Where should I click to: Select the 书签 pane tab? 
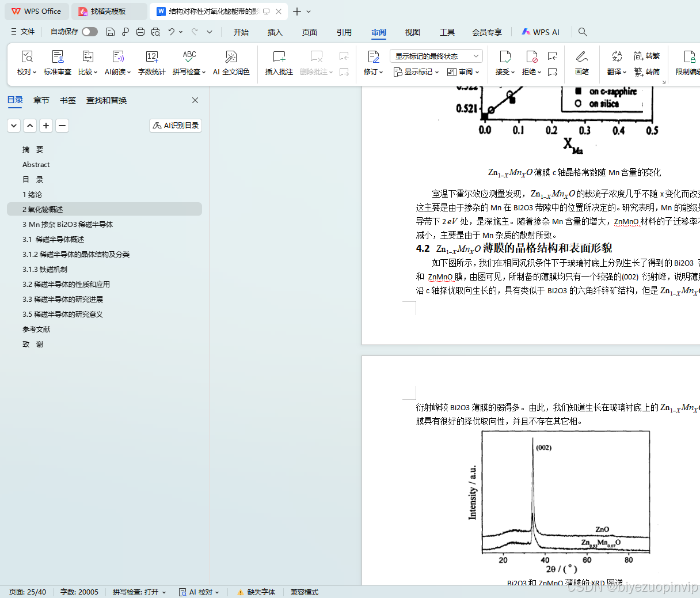(x=68, y=100)
